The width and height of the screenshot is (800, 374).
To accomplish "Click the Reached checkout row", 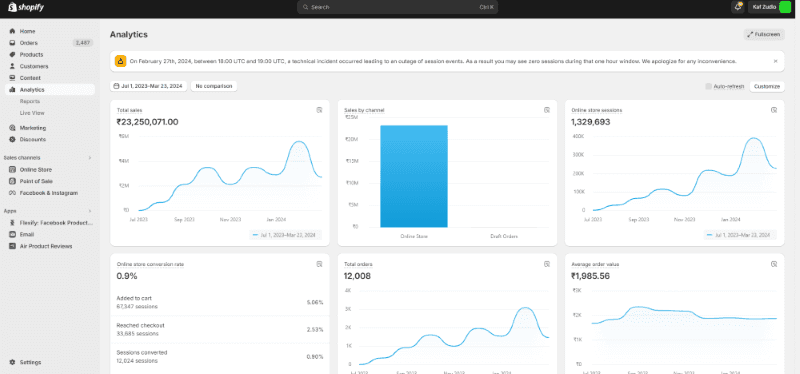I will 220,329.
